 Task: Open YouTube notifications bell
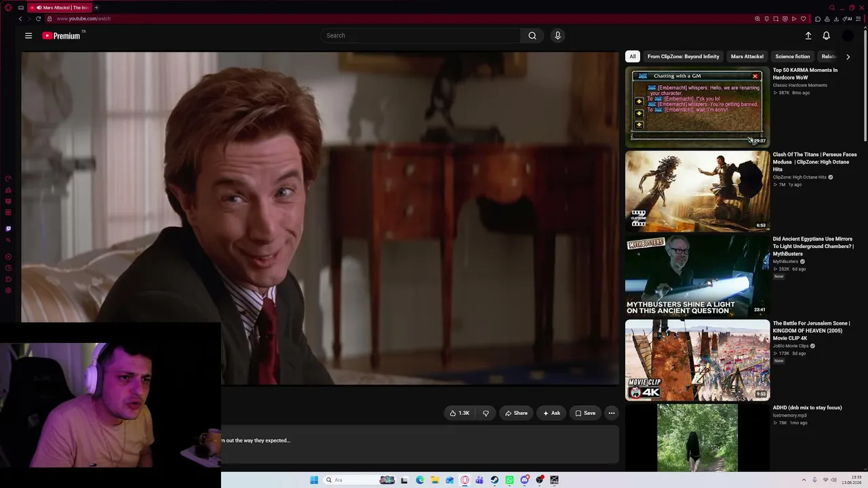click(826, 36)
